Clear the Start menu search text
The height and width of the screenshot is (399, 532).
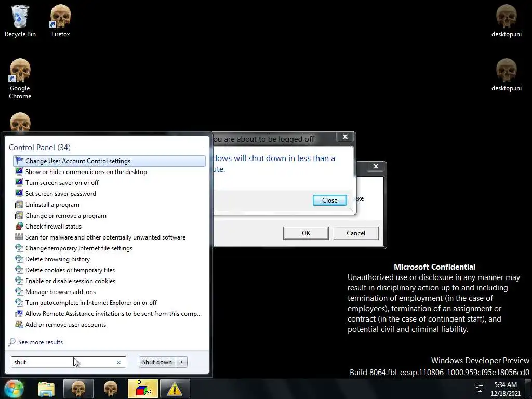[x=119, y=362]
